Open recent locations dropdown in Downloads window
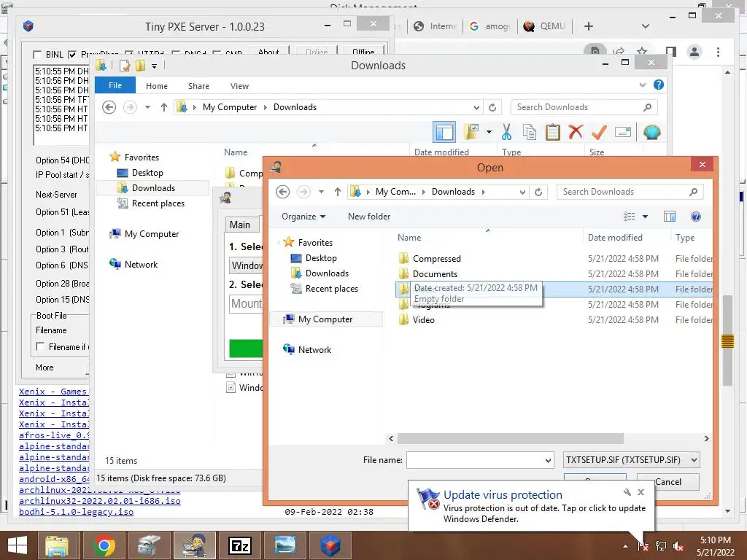 pyautogui.click(x=147, y=107)
